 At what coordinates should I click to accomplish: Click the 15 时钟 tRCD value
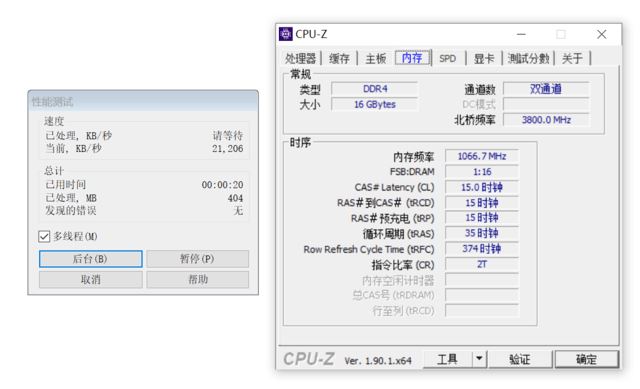coord(482,203)
